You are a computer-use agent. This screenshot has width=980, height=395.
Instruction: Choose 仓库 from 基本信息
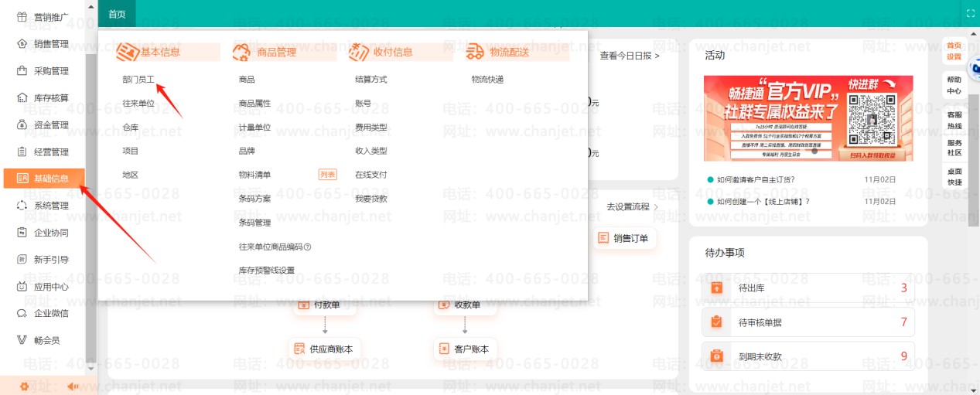[x=130, y=128]
